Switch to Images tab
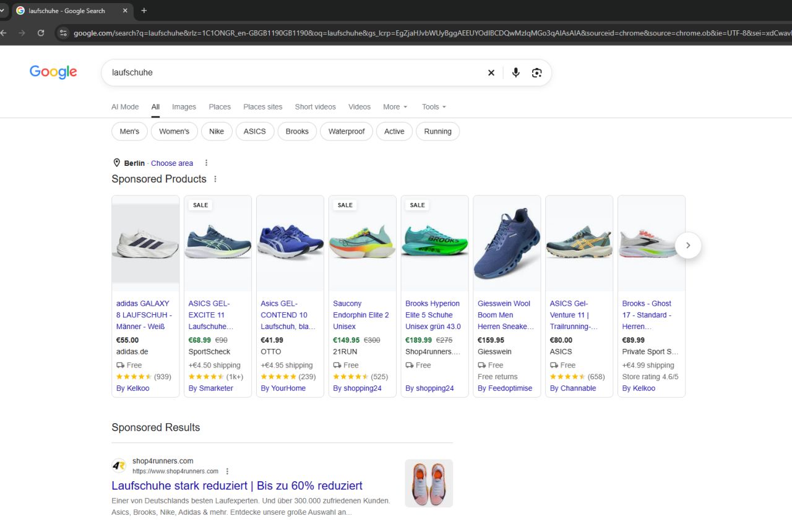792x532 pixels. click(x=184, y=107)
